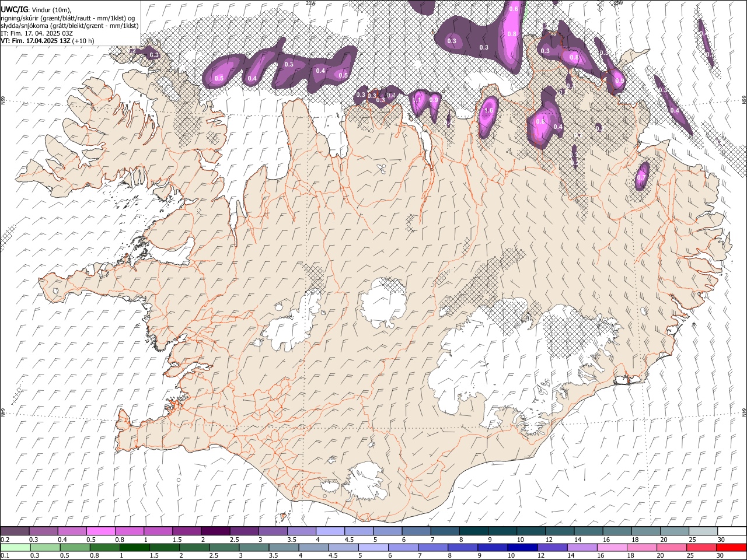Click the 'slydda/snjókoma' legend description line
The image size is (747, 560).
69,26
